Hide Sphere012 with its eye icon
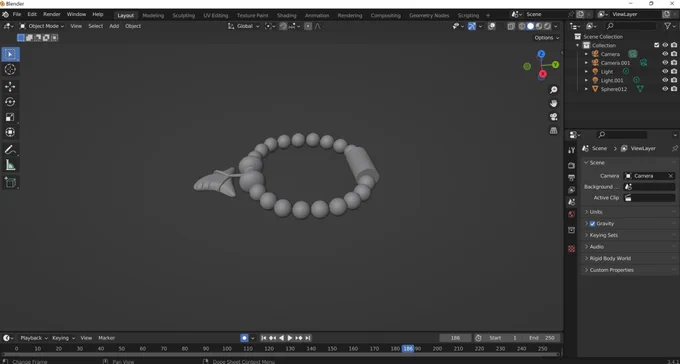The image size is (680, 364). pos(665,89)
